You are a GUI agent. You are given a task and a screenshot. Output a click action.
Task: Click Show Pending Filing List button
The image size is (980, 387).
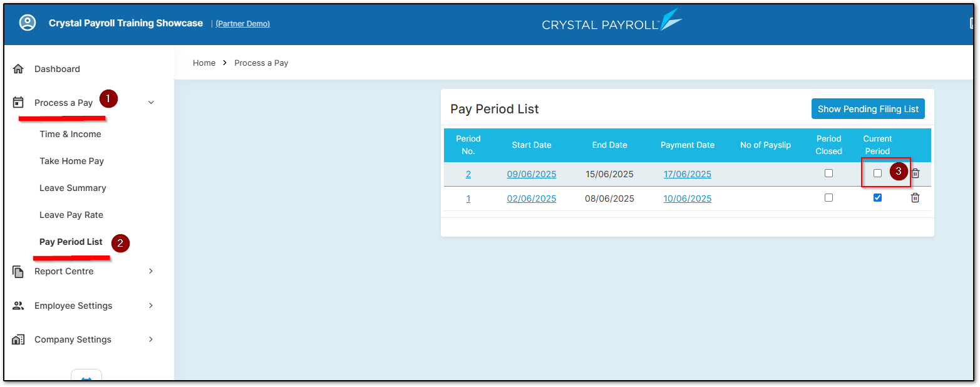click(868, 109)
